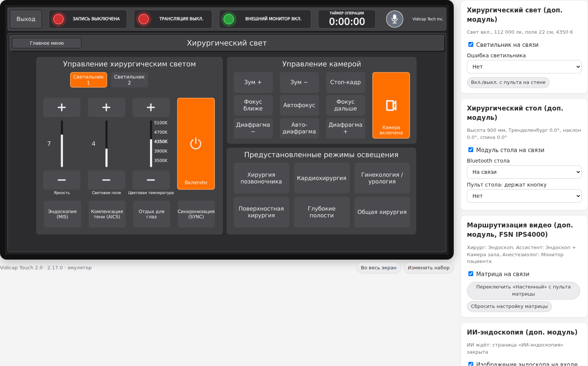The width and height of the screenshot is (588, 366).
Task: Click the Стоп-кадр button
Action: coord(345,82)
